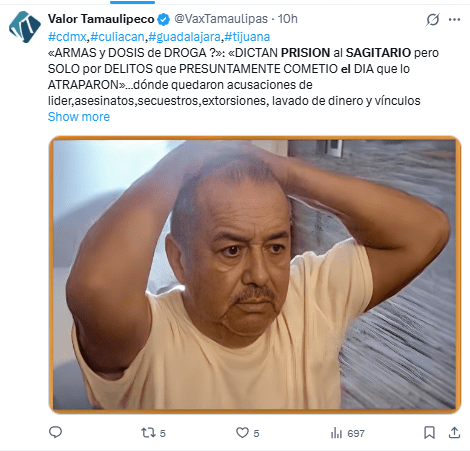This screenshot has height=451, width=470.
Task: Click the blue verified badge
Action: point(163,19)
